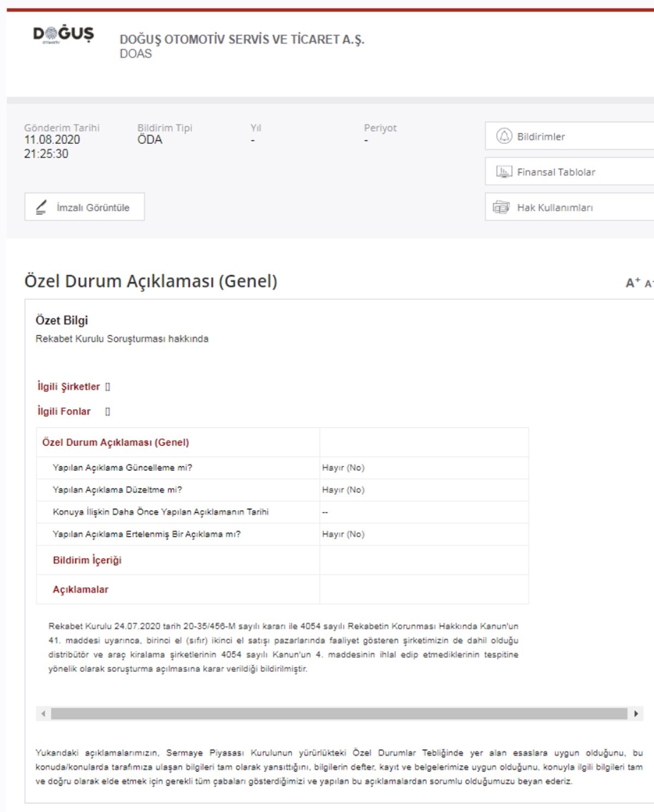This screenshot has height=812, width=654.
Task: Click the Özet Bilgi heading
Action: point(62,320)
